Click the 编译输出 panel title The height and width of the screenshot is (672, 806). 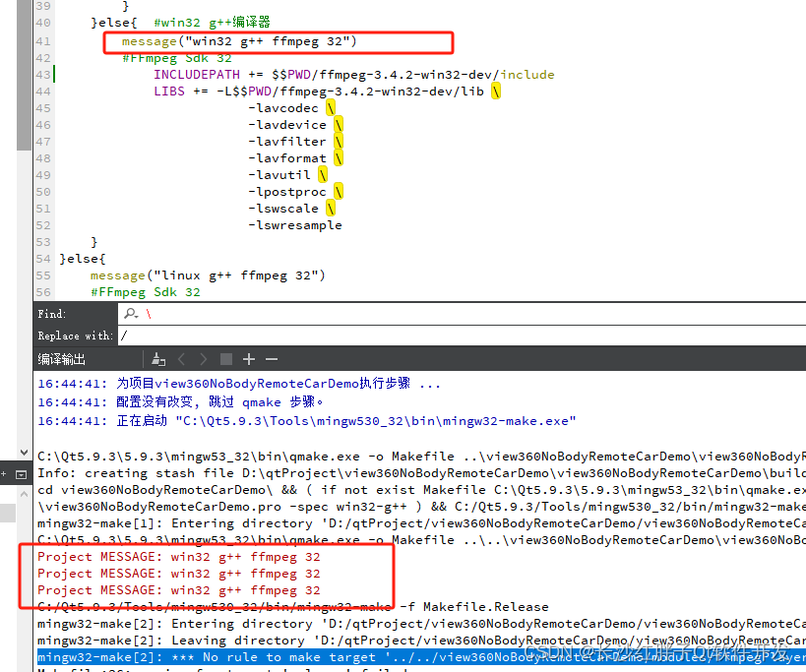(61, 359)
